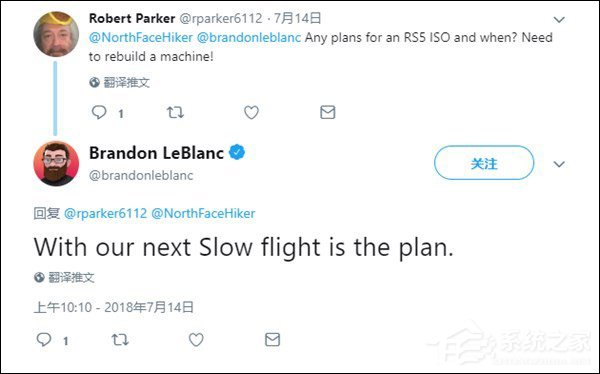Open the tweet timestamp 上午10:10 - 2018年7月14日
The width and height of the screenshot is (600, 374).
tap(114, 307)
